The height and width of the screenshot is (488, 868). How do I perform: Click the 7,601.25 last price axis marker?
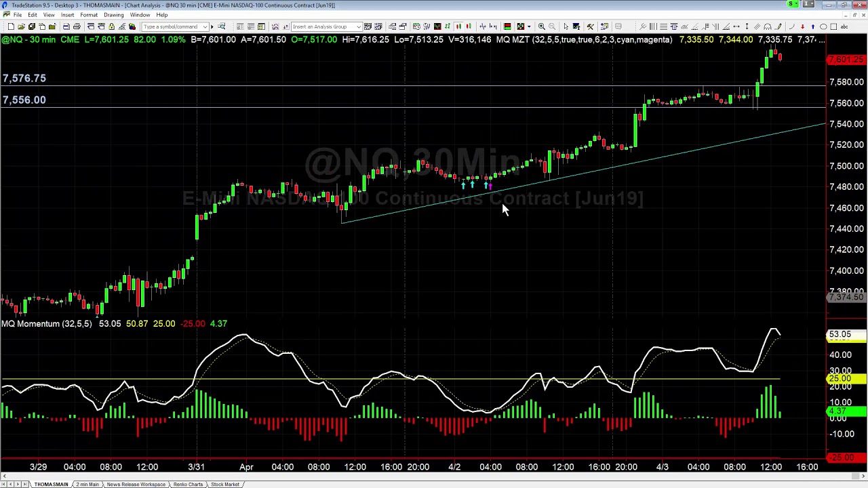pos(846,60)
